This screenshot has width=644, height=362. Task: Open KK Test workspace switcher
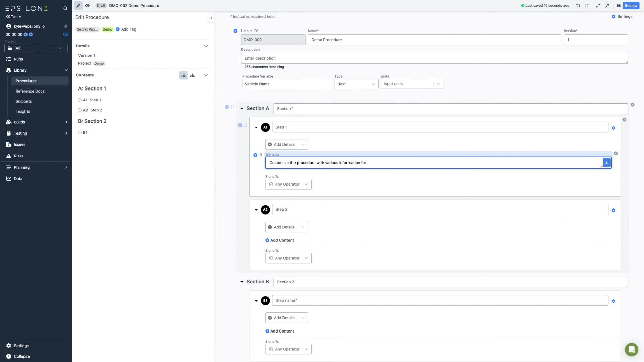(x=13, y=17)
